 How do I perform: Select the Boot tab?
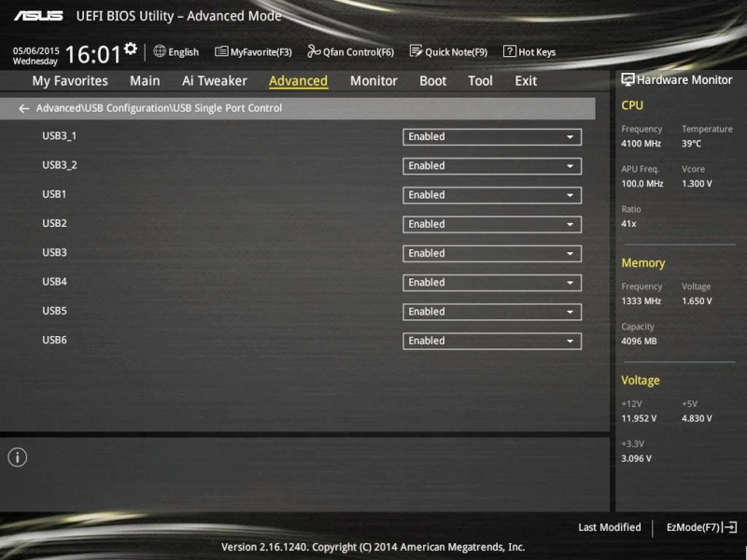click(x=432, y=81)
